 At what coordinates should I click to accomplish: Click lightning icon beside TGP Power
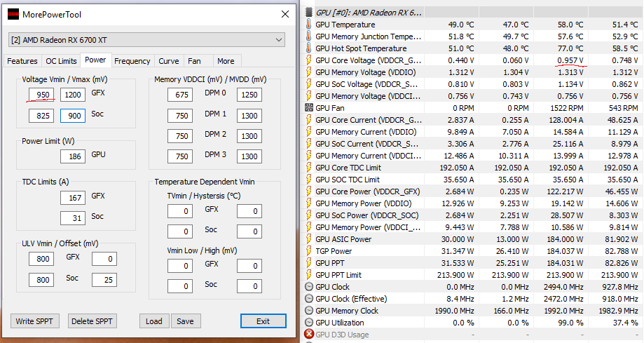(x=309, y=251)
